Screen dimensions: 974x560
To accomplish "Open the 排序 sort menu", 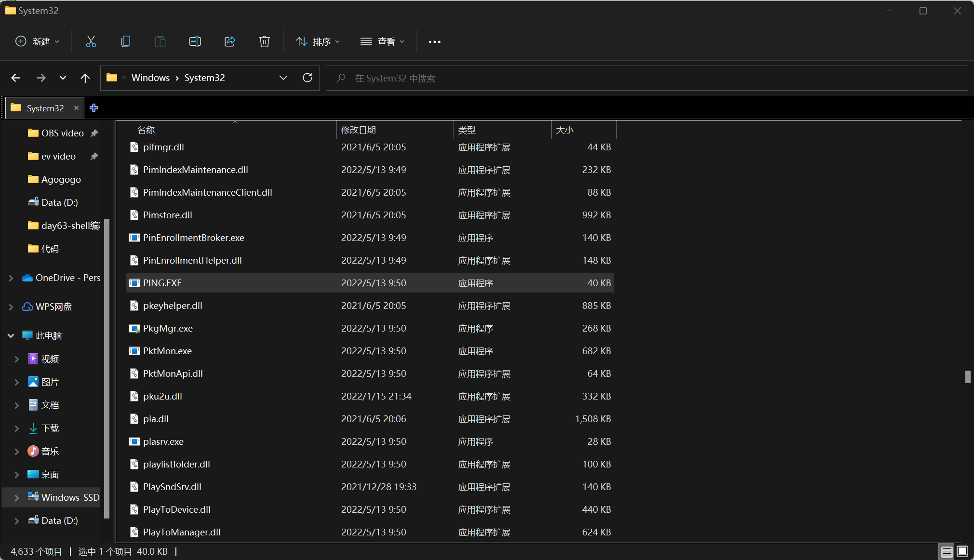I will tap(318, 41).
